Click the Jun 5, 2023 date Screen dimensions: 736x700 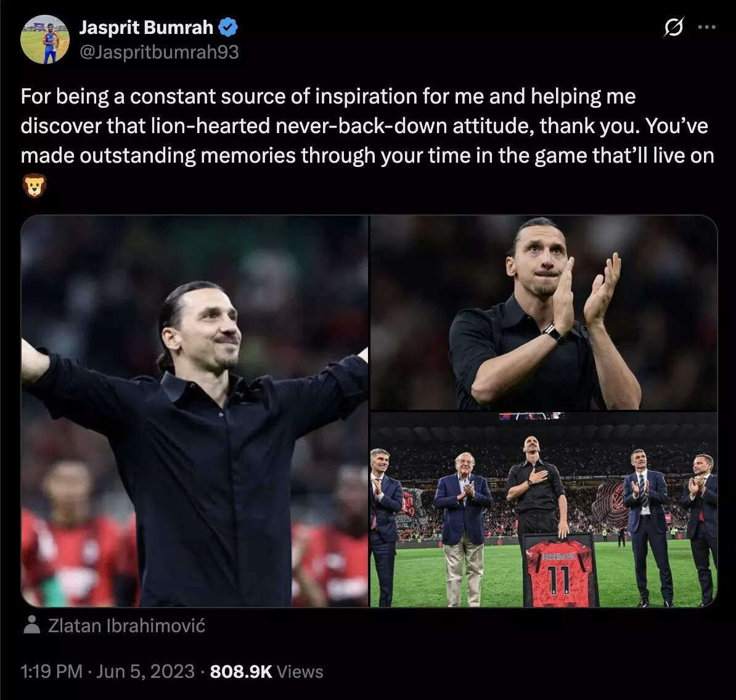(145, 672)
